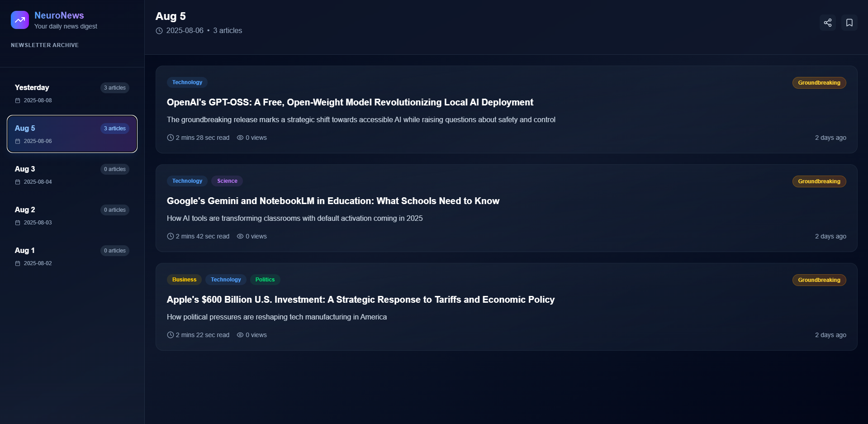
Task: Click Technology tag on the Apple article
Action: pos(226,280)
